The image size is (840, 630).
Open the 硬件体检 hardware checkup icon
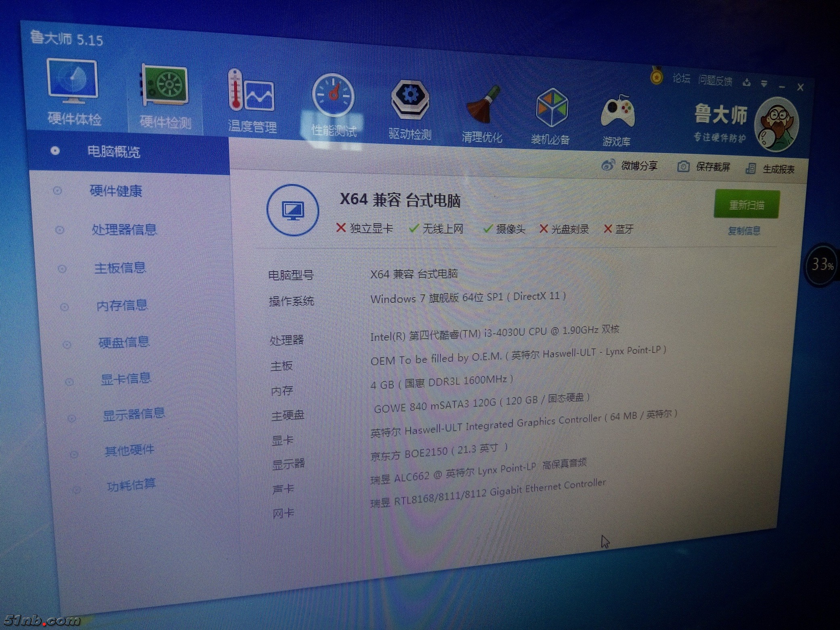[73, 82]
